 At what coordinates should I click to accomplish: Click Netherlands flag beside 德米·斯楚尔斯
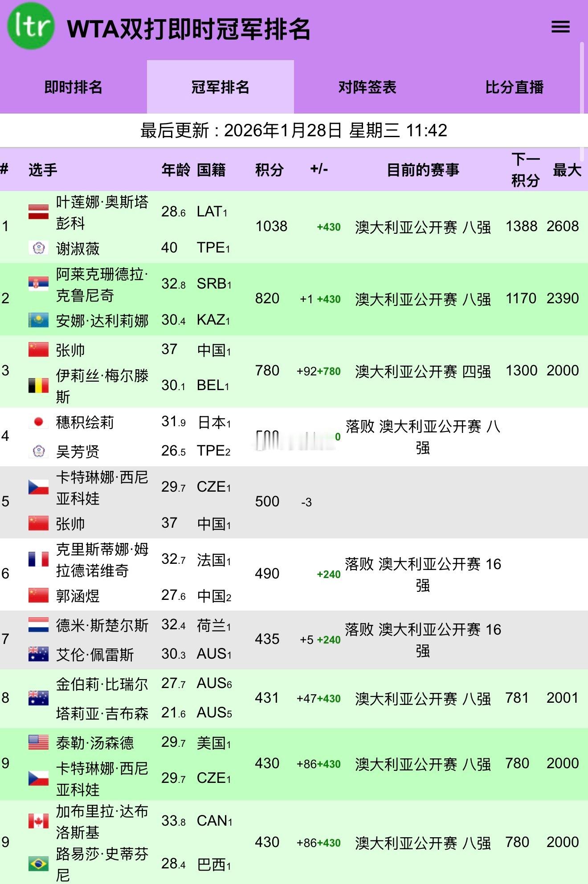38,625
